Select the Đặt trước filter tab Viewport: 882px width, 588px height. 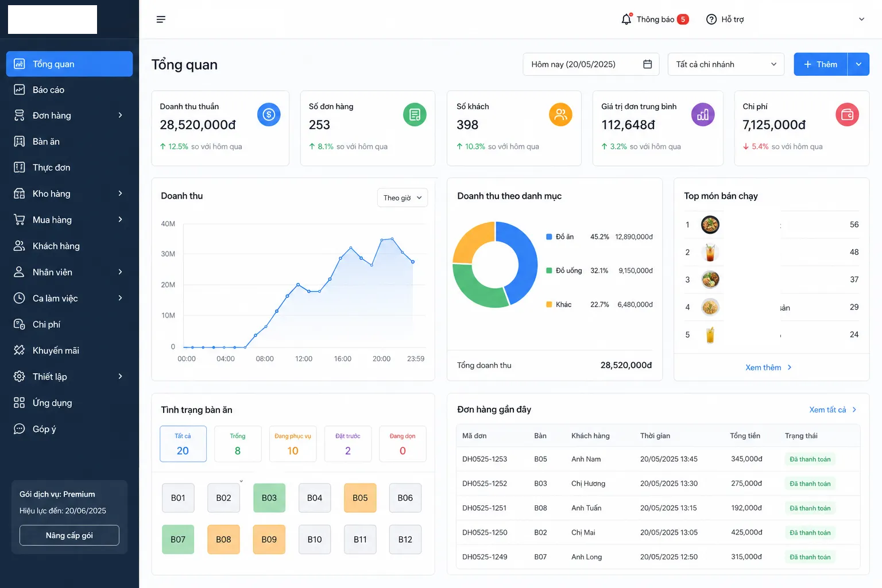tap(348, 444)
